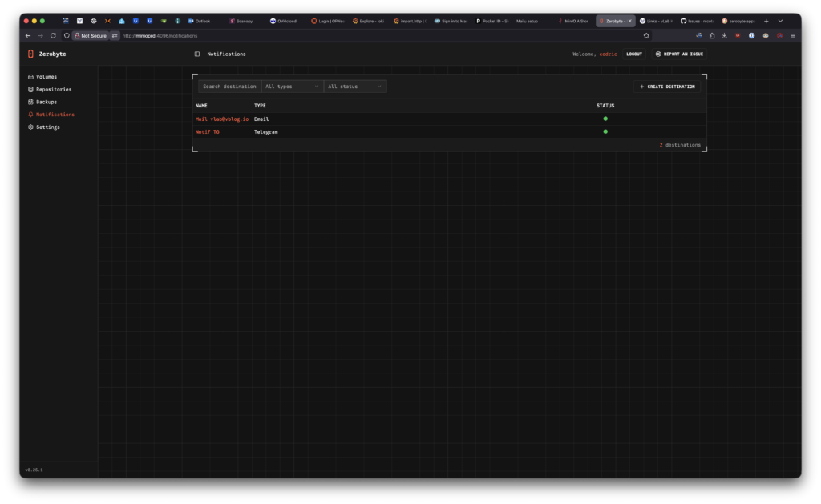This screenshot has height=504, width=821.
Task: Click the Search destinations input field
Action: [x=229, y=86]
